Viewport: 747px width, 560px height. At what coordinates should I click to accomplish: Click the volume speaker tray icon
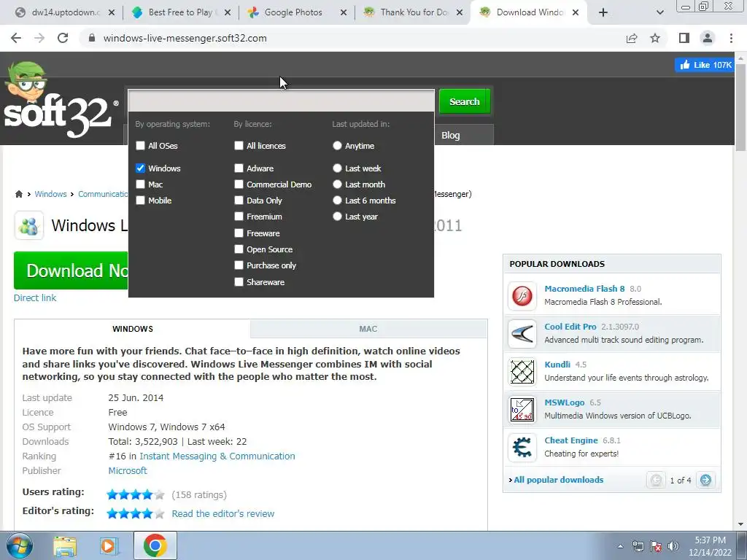point(673,546)
